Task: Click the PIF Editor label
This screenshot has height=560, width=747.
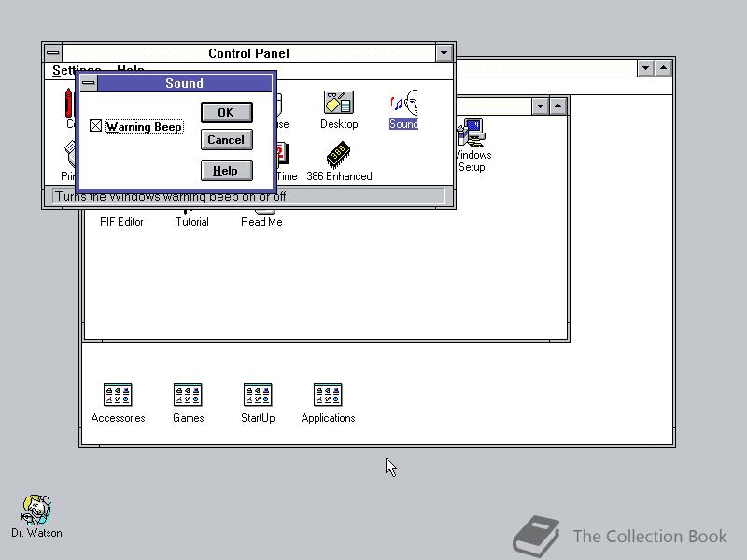Action: 121,222
